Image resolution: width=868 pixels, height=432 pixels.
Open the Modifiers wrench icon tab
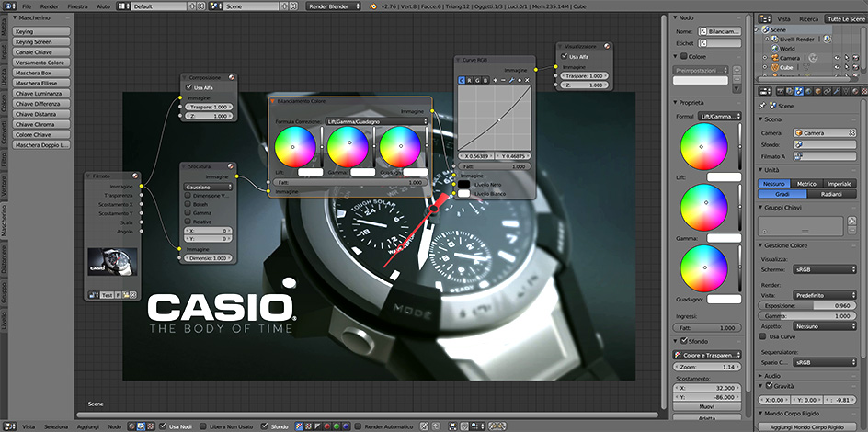point(837,91)
